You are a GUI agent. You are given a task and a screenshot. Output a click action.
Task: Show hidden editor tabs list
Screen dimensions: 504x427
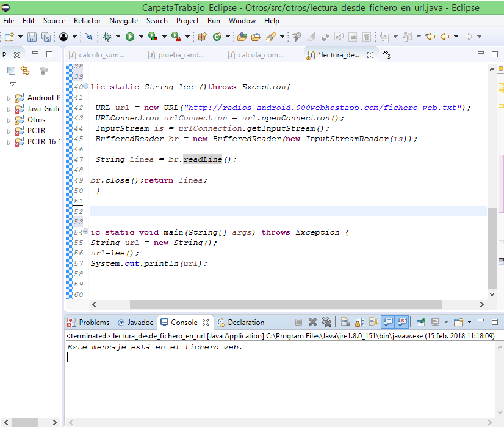[x=387, y=54]
